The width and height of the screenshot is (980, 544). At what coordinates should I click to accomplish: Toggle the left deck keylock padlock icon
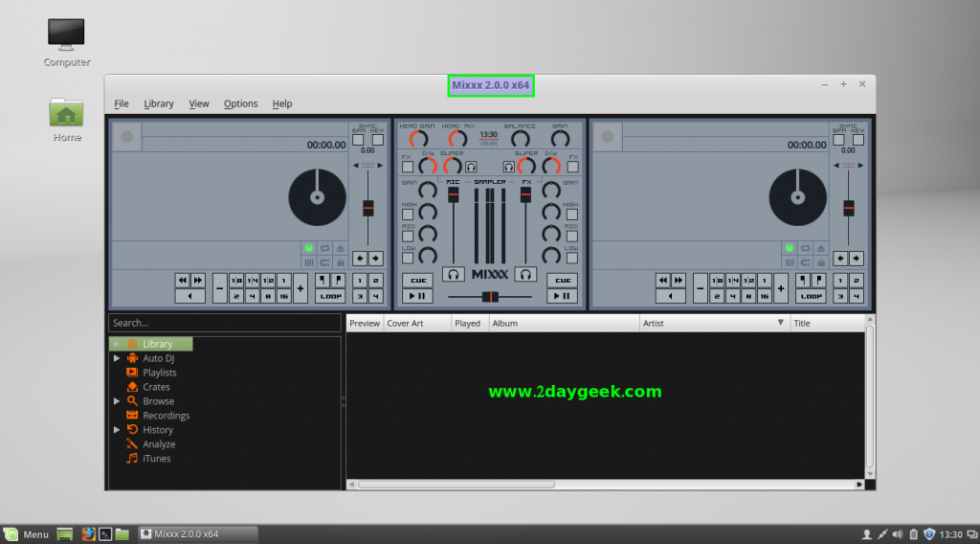341,262
